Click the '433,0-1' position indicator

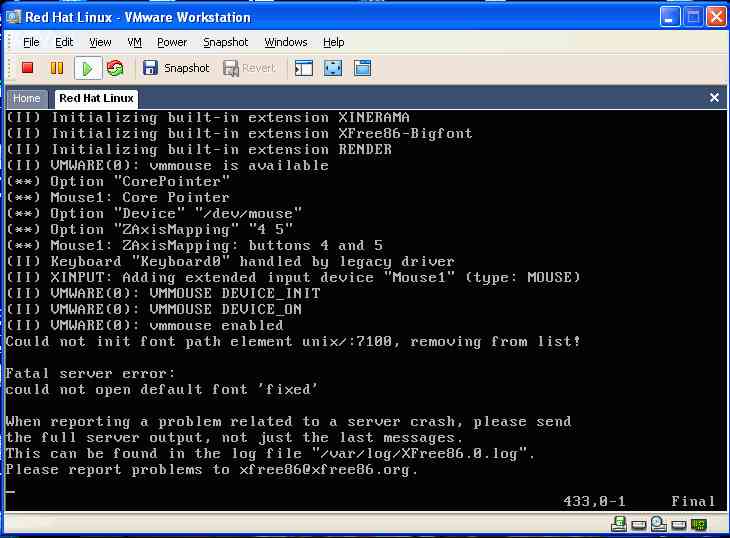coord(594,501)
